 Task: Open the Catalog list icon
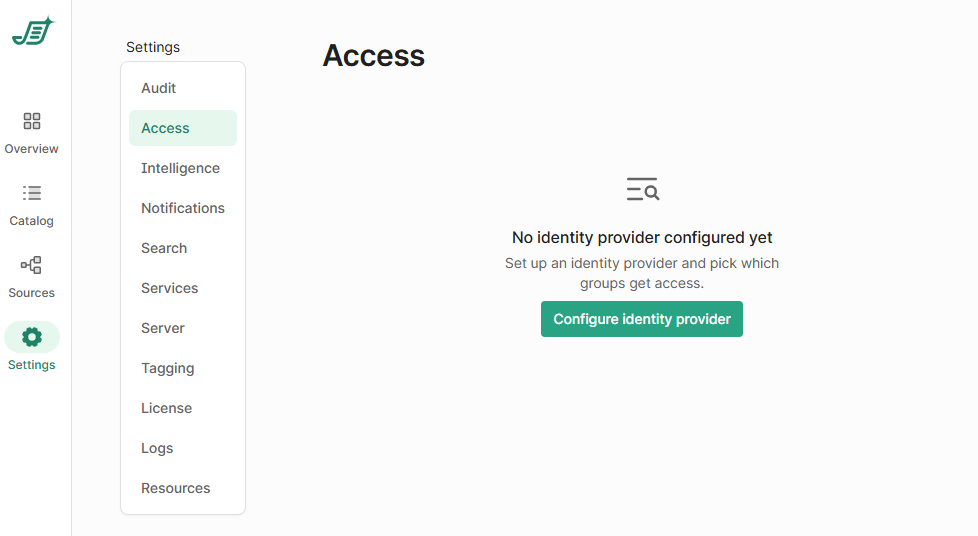(x=32, y=193)
